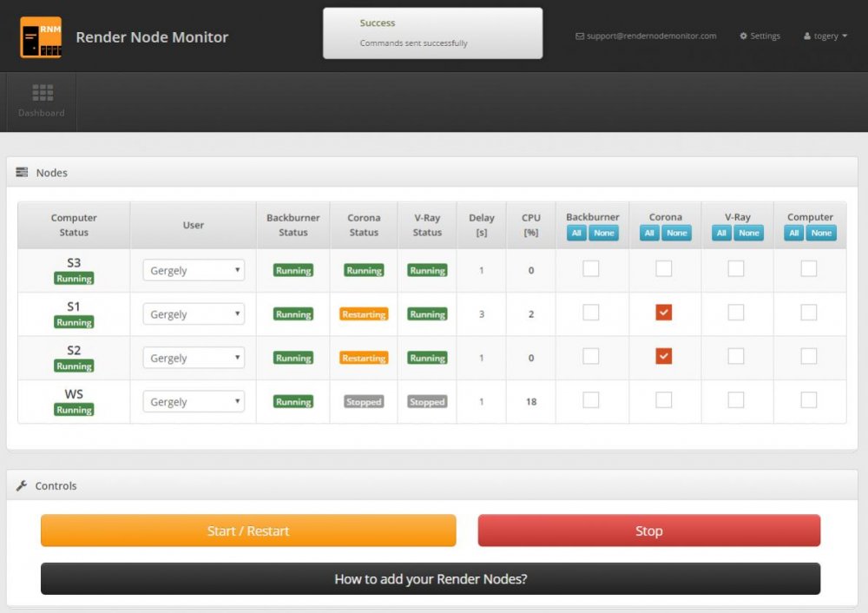Select All under Backburner column
868x613 pixels.
(x=576, y=233)
